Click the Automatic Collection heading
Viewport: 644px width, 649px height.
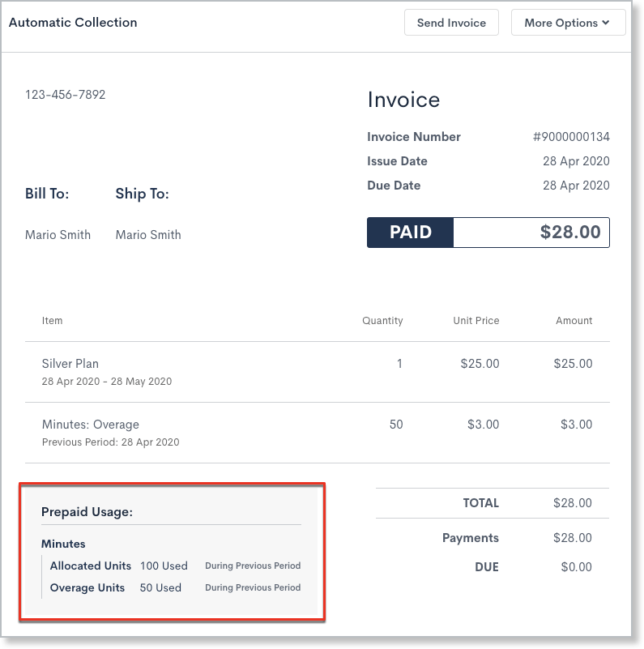[73, 23]
